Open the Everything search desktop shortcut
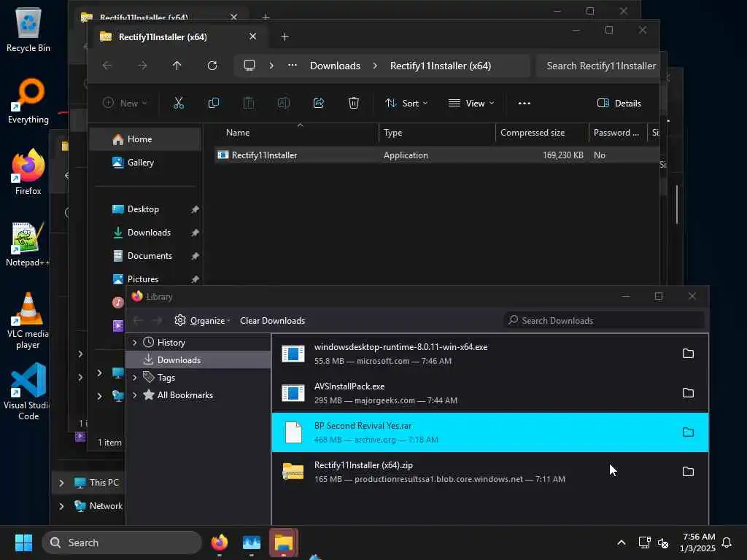This screenshot has width=747, height=560. click(28, 101)
